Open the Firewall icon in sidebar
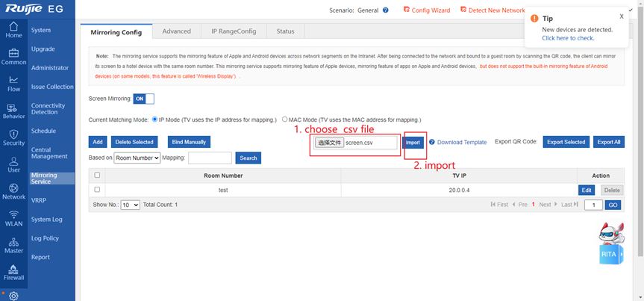Screen dimensions: 644x301 pyautogui.click(x=13, y=273)
